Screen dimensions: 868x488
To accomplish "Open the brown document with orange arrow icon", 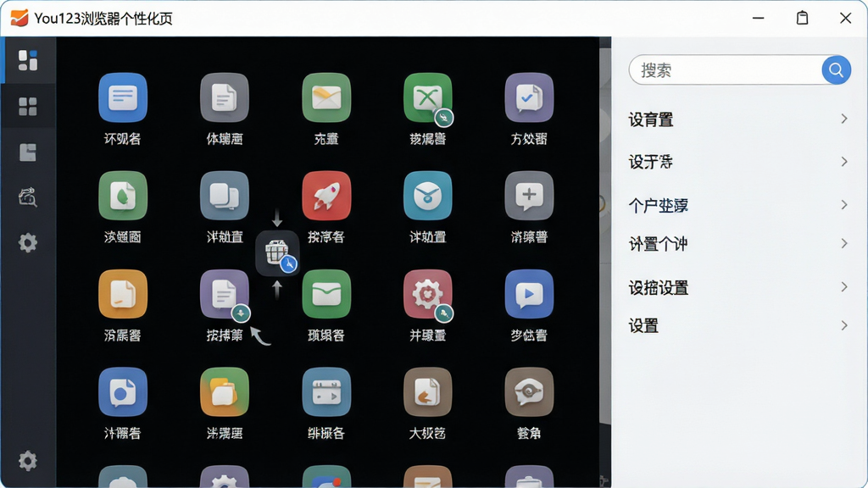I will pyautogui.click(x=427, y=391).
